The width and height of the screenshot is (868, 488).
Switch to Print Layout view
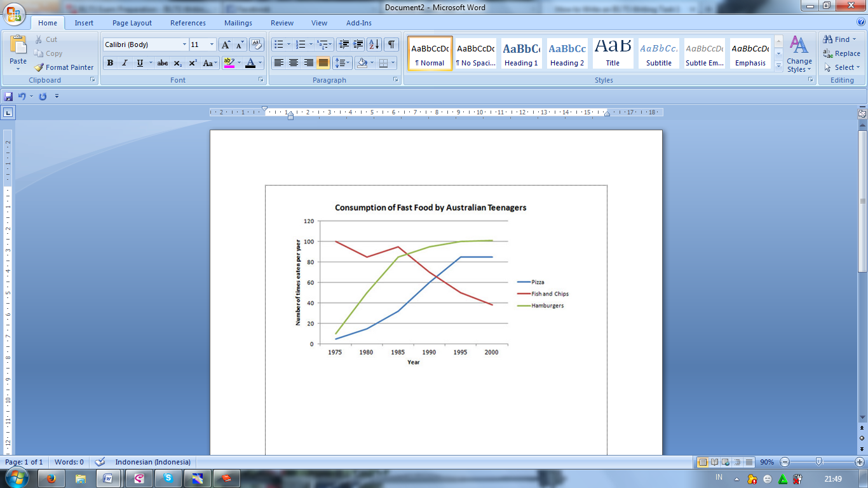point(703,462)
